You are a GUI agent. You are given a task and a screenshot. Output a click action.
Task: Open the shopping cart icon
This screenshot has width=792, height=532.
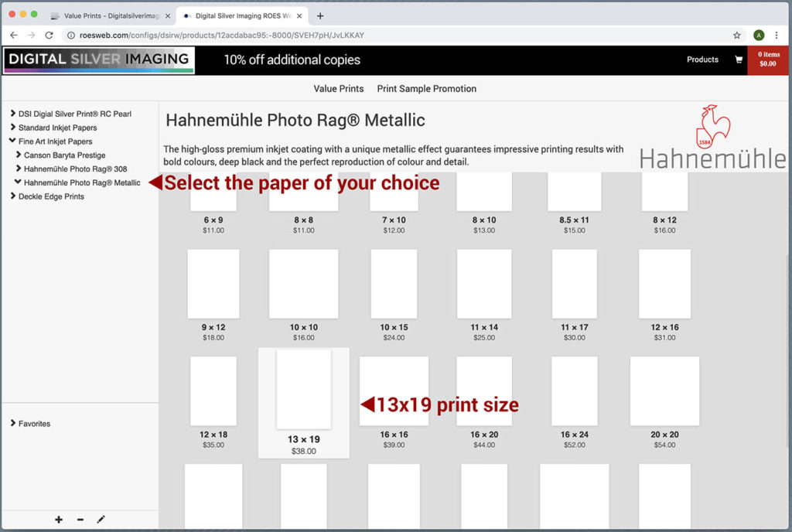tap(739, 60)
